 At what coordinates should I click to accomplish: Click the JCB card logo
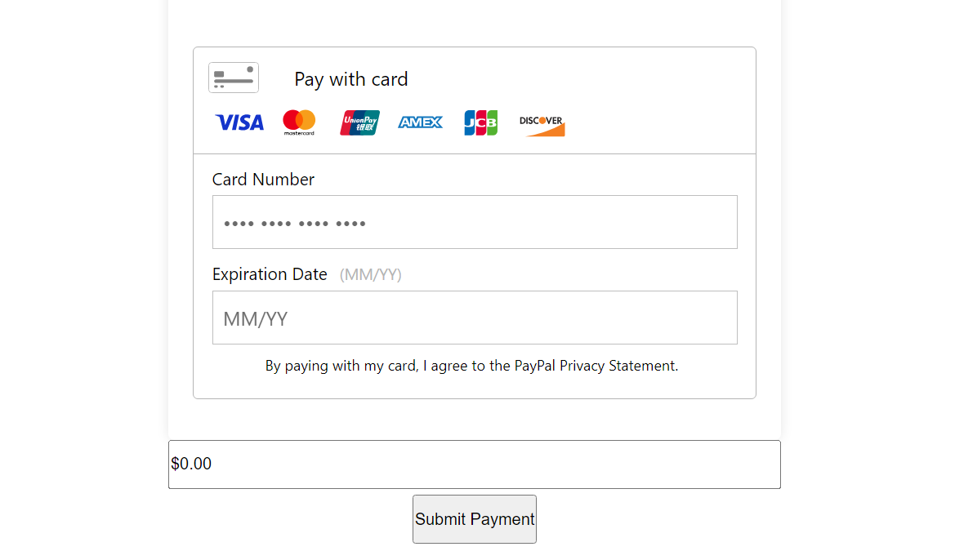pos(480,122)
